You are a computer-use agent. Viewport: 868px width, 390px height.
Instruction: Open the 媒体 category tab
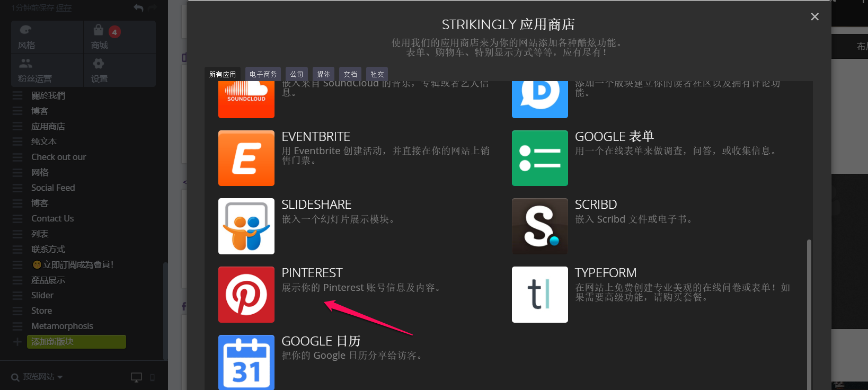[323, 74]
